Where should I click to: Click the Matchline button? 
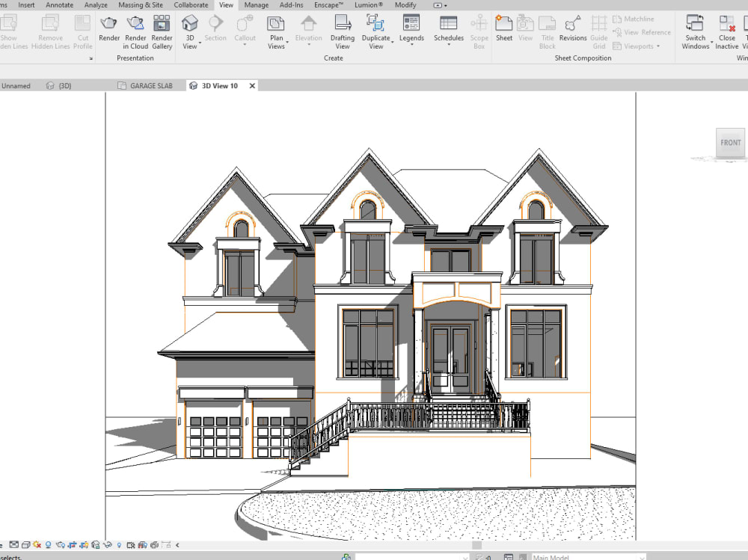tap(633, 19)
